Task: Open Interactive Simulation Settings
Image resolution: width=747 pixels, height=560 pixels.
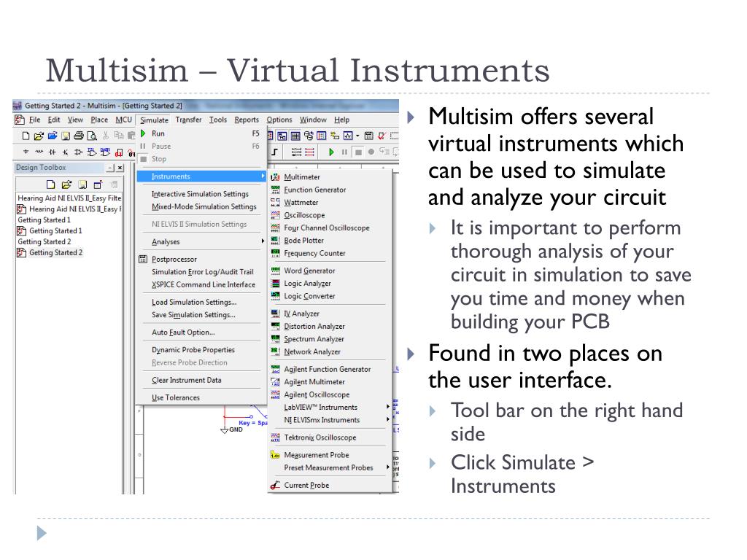Action: tap(201, 194)
